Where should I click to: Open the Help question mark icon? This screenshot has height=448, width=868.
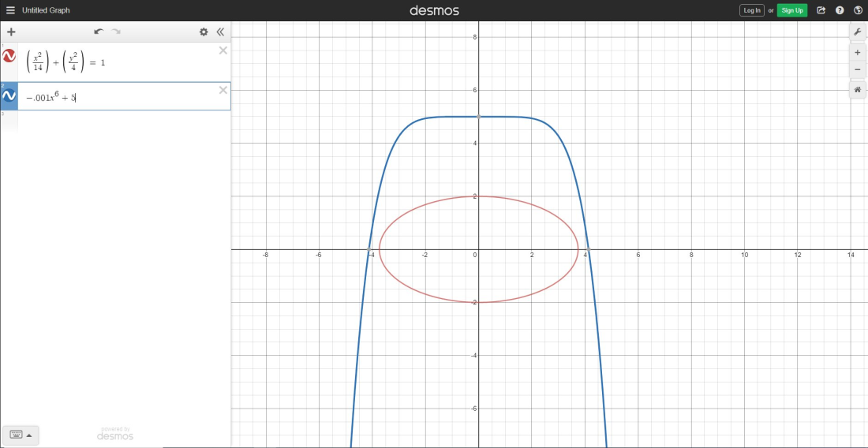point(840,10)
